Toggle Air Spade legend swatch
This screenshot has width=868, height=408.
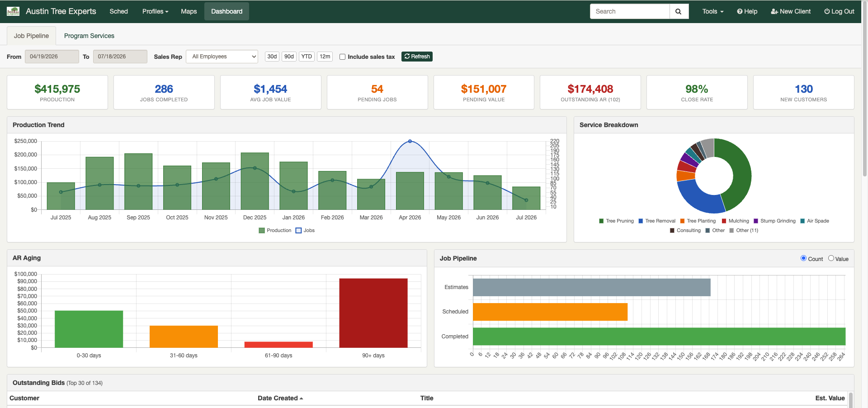click(x=802, y=221)
